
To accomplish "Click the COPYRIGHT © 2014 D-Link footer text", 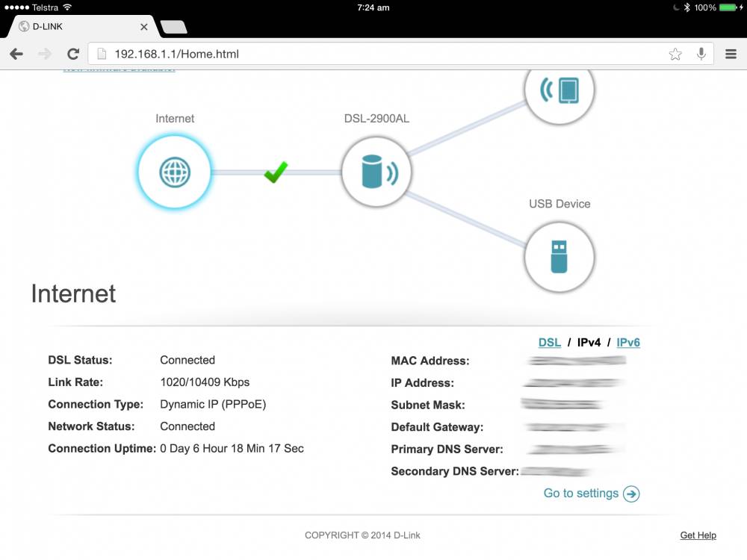I will [x=362, y=535].
